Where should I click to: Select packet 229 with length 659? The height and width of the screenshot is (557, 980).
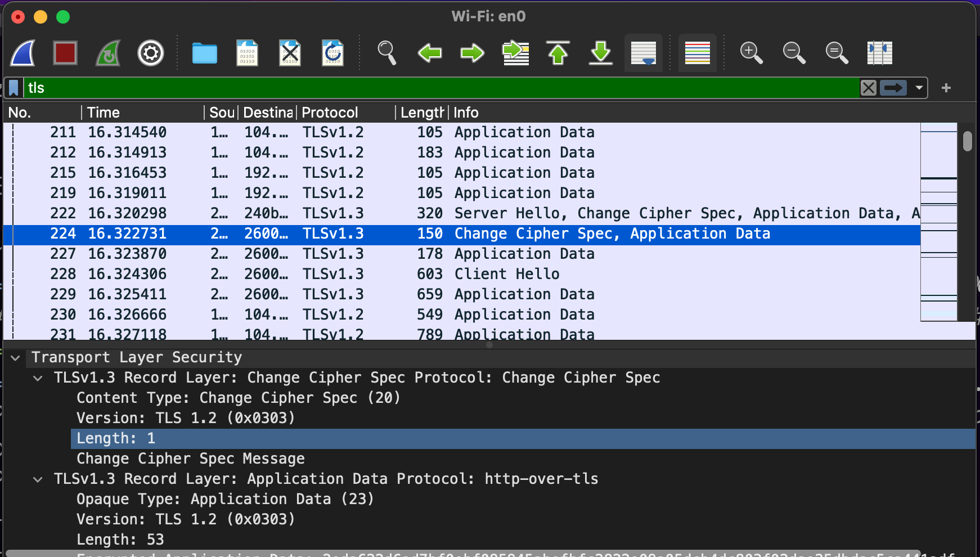(462, 294)
